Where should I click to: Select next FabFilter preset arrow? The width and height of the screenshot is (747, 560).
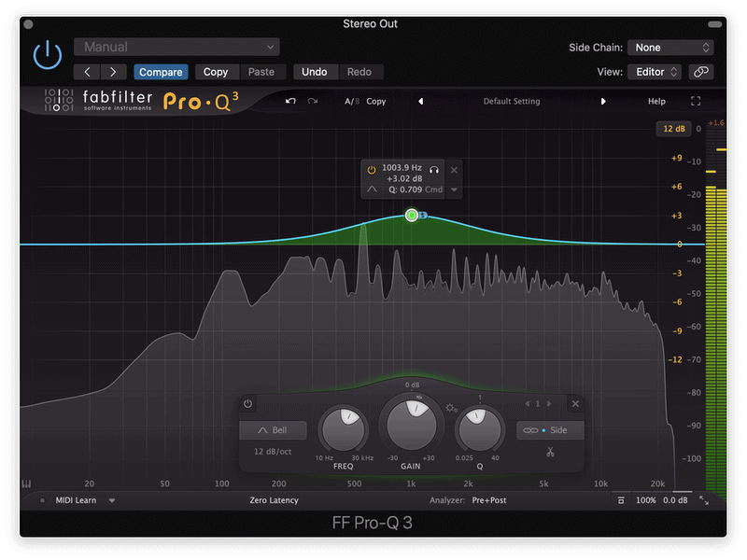[603, 102]
